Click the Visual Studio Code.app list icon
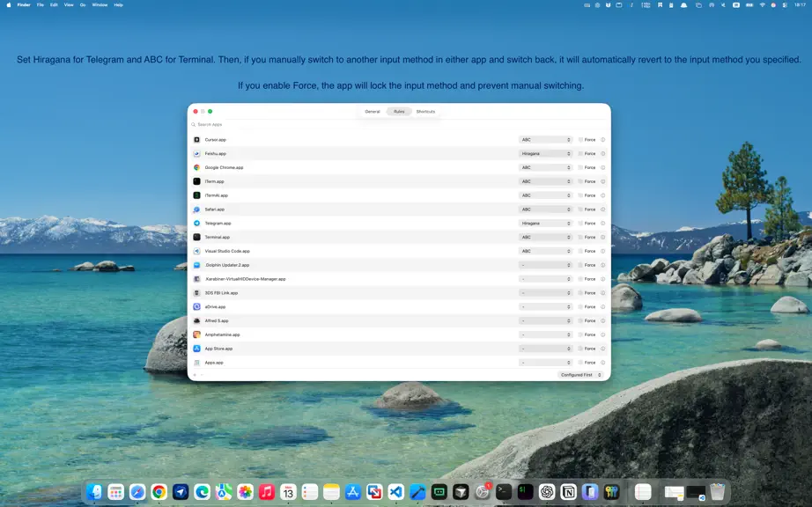 click(196, 251)
